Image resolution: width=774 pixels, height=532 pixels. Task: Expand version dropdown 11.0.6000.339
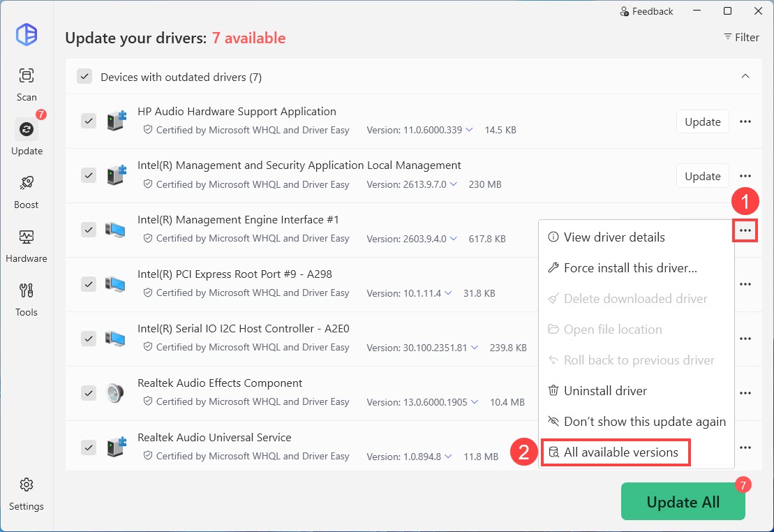pyautogui.click(x=469, y=129)
